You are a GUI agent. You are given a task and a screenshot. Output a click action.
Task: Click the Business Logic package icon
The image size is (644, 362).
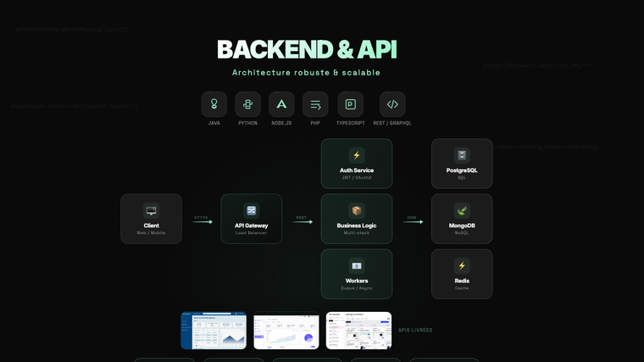click(357, 211)
